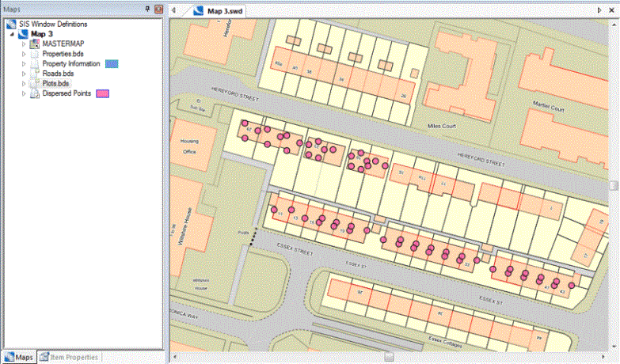Image resolution: width=620 pixels, height=364 pixels.
Task: Pin the Maps panel with the pushpin
Action: tap(147, 8)
